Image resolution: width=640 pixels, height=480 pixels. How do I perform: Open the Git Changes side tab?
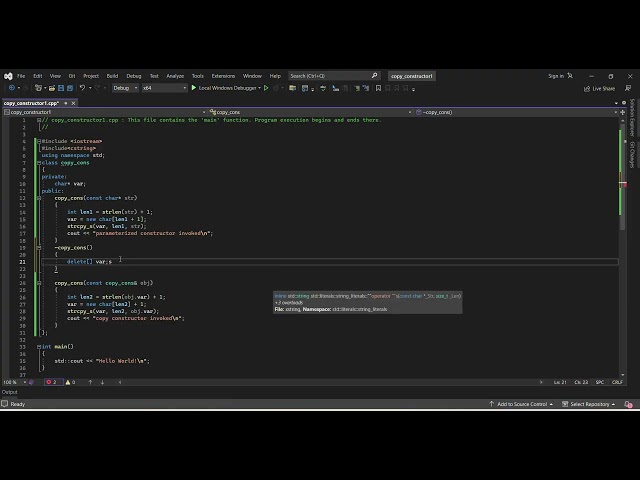pos(632,155)
